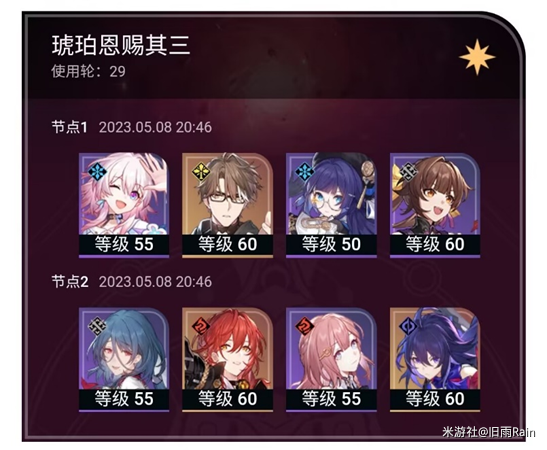Screen dimensions: 547x450
Task: Click the imaginary element icon on glasses character
Action: [x=201, y=172]
